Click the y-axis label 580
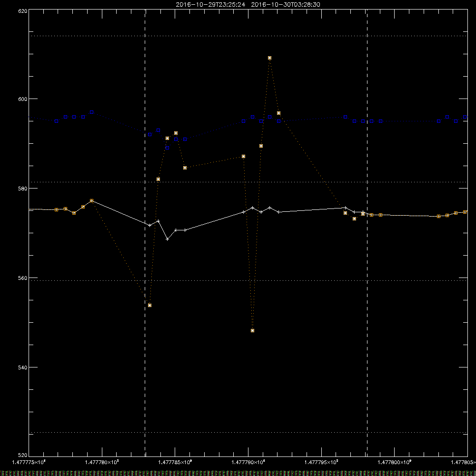This screenshot has height=476, width=476. point(23,188)
